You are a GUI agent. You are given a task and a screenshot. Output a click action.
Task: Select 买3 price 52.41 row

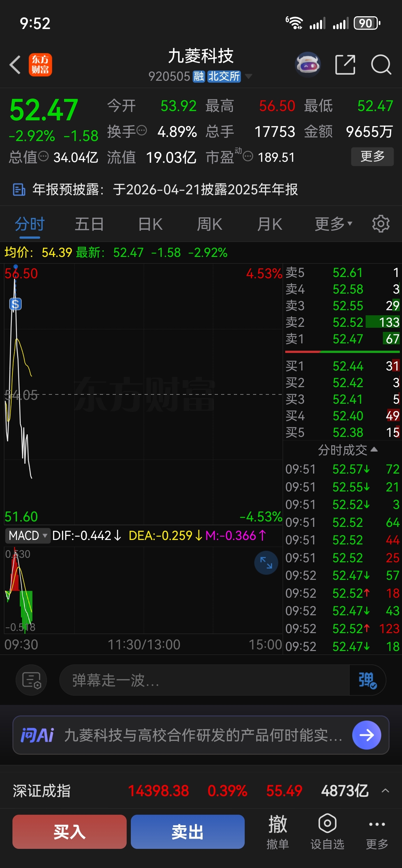[x=342, y=399]
